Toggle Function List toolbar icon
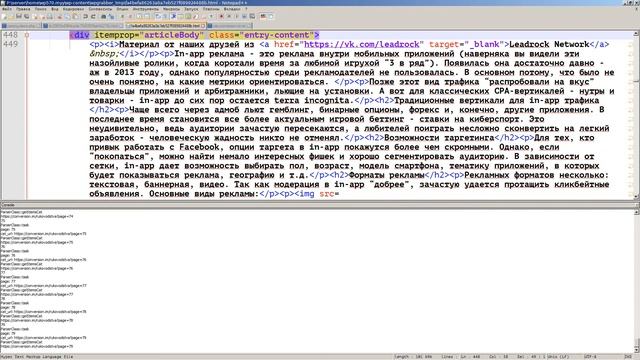640x360 pixels. coord(196,16)
